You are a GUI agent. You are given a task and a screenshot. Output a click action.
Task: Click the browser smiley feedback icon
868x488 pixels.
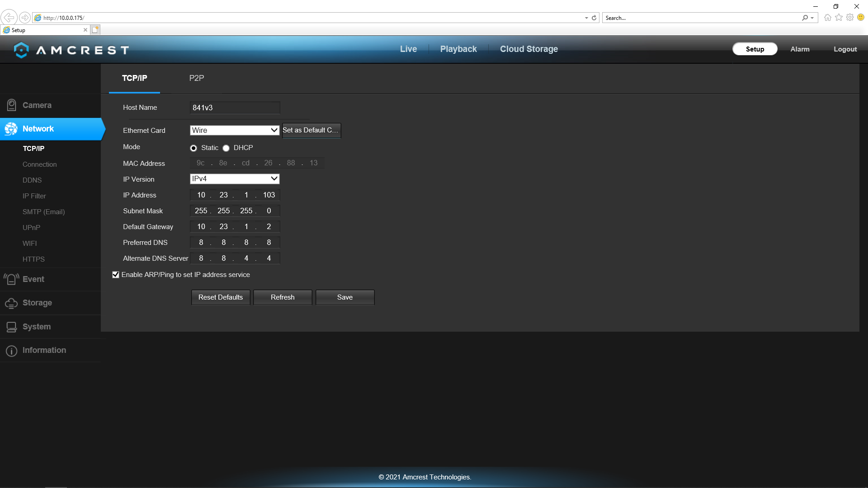(861, 18)
